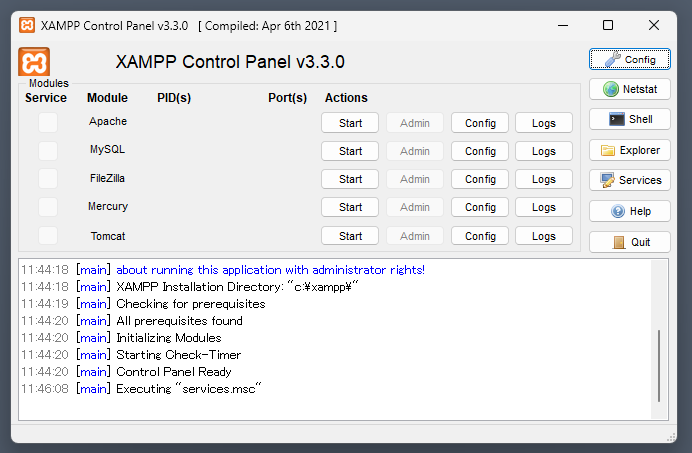Click the Actions column header
This screenshot has height=453, width=692.
pos(346,98)
